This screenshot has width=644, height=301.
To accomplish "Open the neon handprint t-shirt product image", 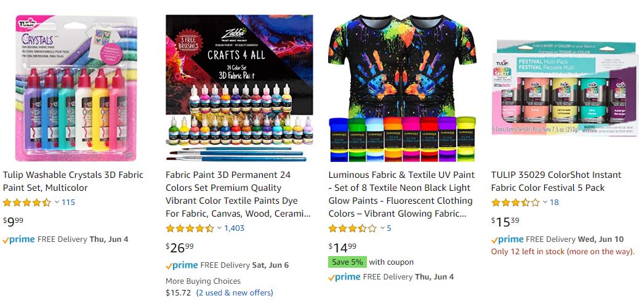I will [402, 88].
